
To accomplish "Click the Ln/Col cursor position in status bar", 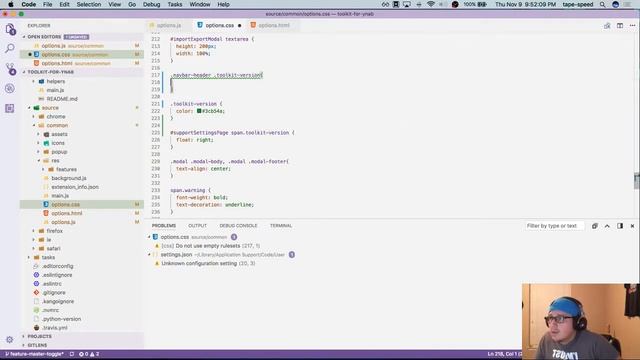I will pos(504,354).
